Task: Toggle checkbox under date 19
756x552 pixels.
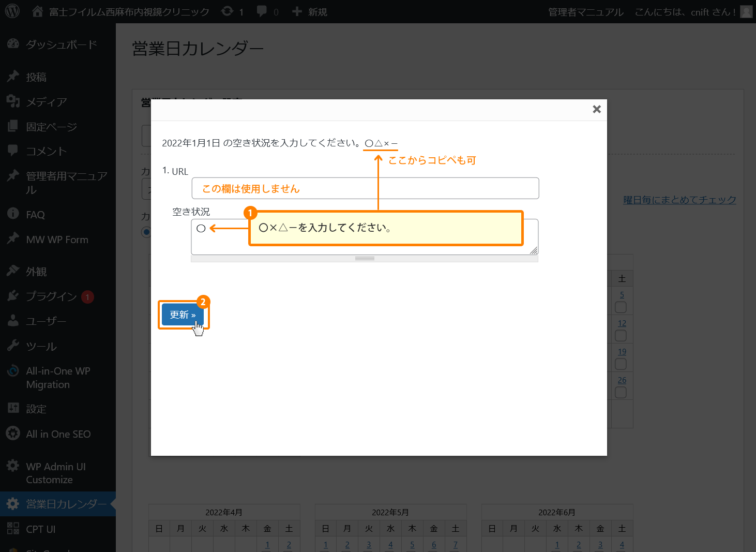Action: (621, 364)
